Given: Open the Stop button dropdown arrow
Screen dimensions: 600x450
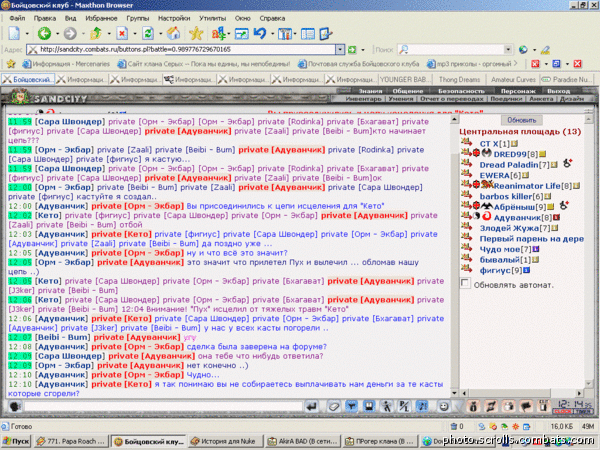Looking at the screenshot, I should (x=135, y=34).
